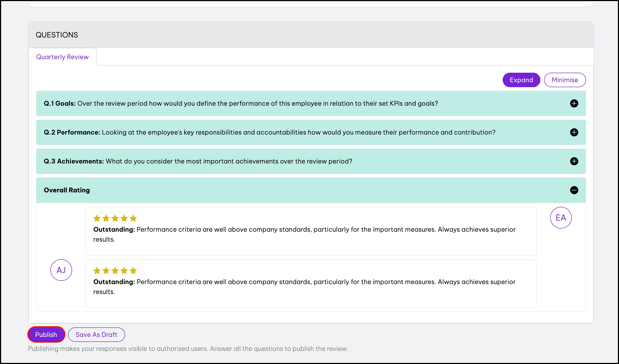619x364 pixels.
Task: Publish the review
Action: [46, 334]
